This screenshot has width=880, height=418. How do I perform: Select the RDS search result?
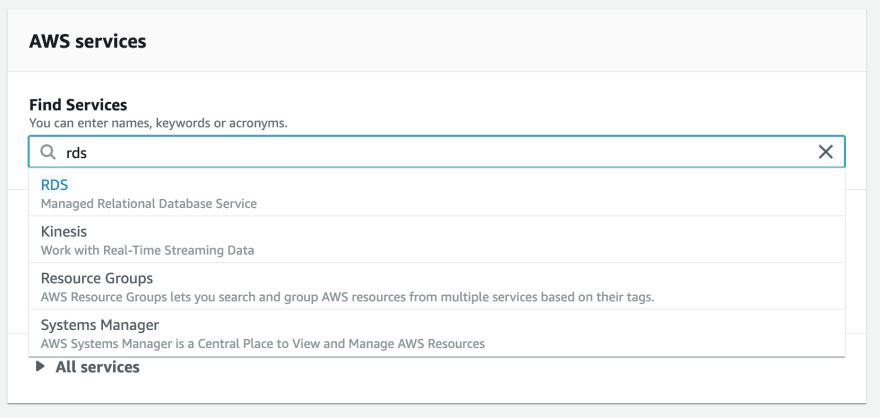point(437,193)
